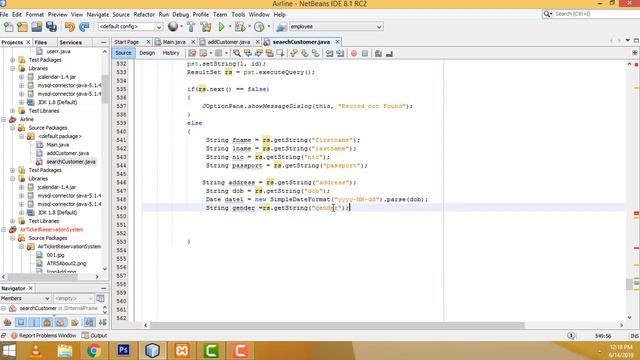Click the Profile Project icon
This screenshot has height=360, width=640.
(x=259, y=27)
